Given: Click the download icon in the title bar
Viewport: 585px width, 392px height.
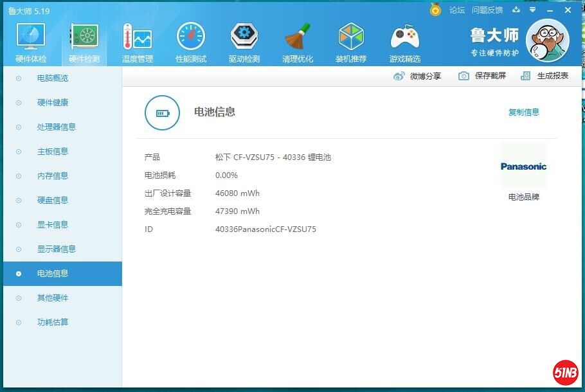Looking at the screenshot, I should click(516, 10).
